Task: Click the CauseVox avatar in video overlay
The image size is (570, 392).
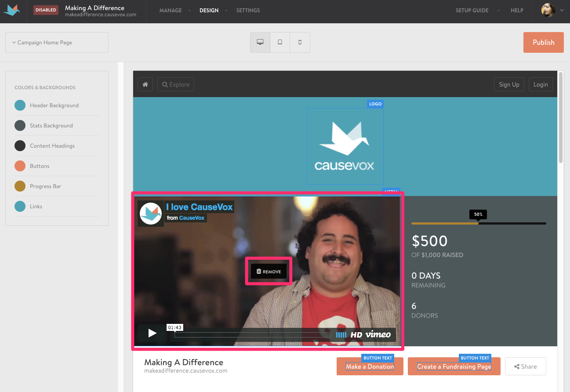Action: pos(151,214)
